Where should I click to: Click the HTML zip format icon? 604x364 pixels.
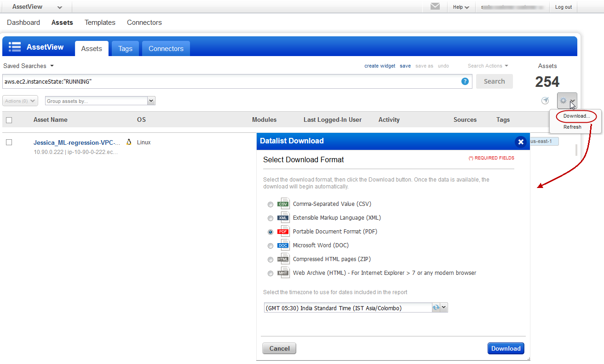pos(283,259)
